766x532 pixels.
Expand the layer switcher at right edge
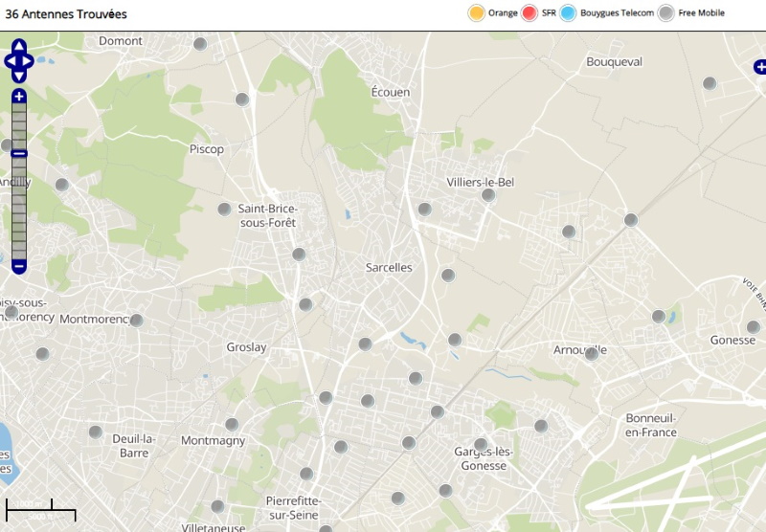coord(759,67)
